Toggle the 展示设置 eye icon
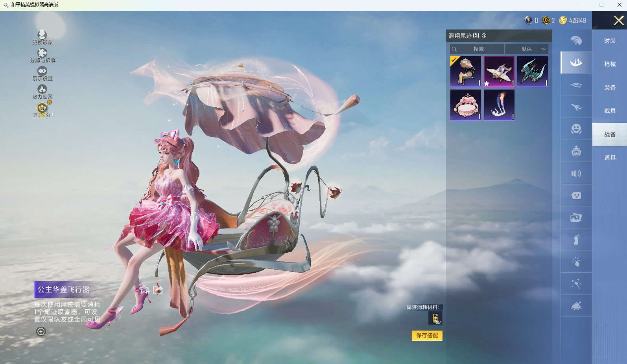 click(x=42, y=71)
